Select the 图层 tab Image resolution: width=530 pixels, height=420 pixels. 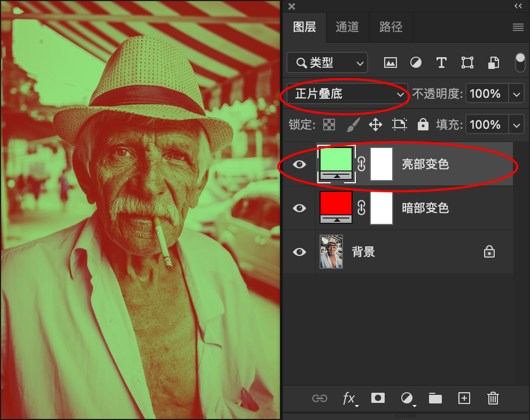(x=305, y=27)
